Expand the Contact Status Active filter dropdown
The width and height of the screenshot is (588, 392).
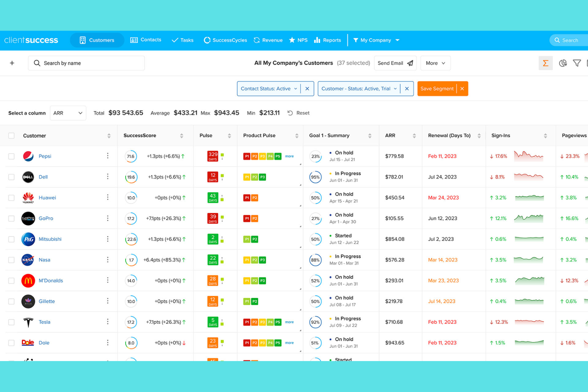point(295,88)
